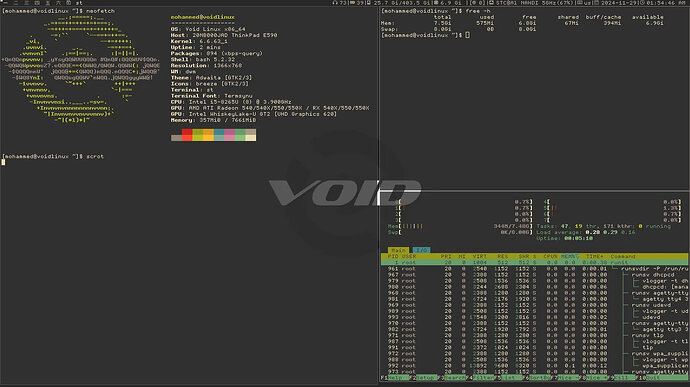This screenshot has width=690, height=387.
Task: Click the 'Resolution: 1366x768' line
Action: point(206,66)
